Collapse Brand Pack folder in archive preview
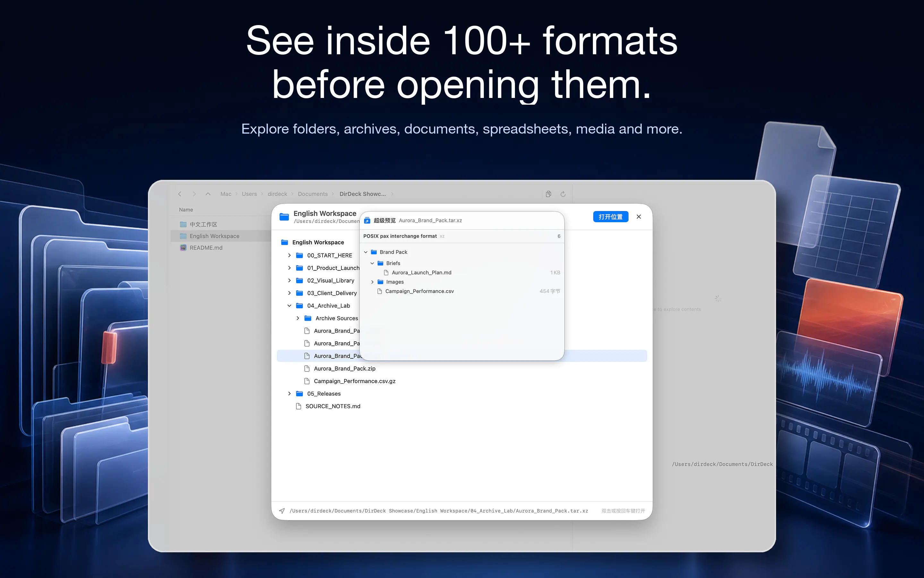This screenshot has width=924, height=578. tap(366, 252)
